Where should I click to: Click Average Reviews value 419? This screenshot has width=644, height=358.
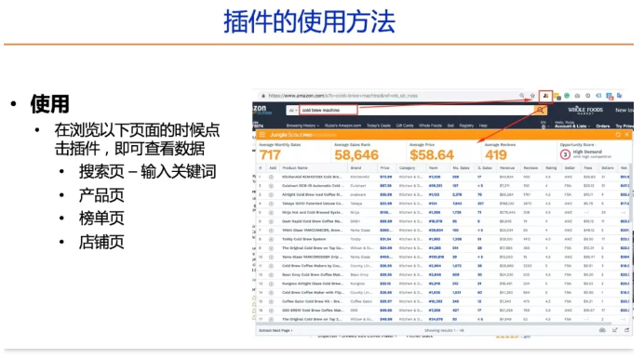(496, 155)
